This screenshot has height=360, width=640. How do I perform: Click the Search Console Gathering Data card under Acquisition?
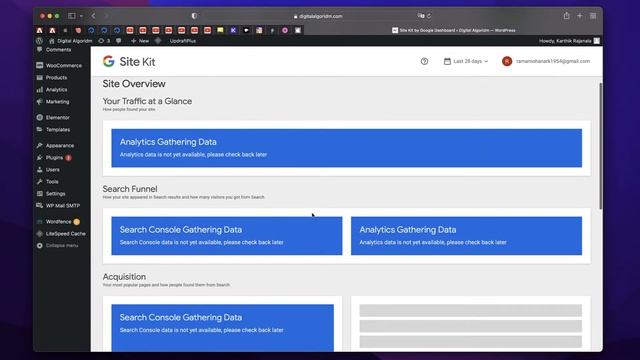click(x=222, y=328)
